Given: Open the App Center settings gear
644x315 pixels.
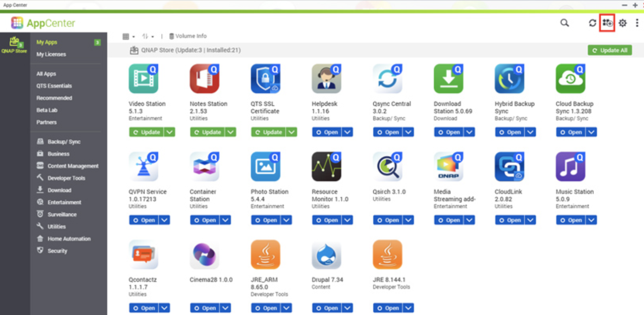Looking at the screenshot, I should coord(623,23).
